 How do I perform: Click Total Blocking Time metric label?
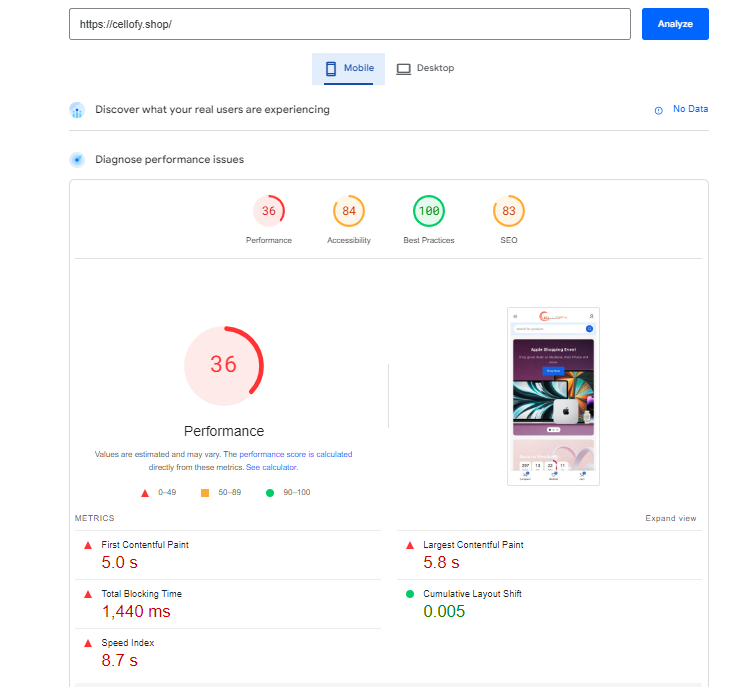tap(141, 594)
